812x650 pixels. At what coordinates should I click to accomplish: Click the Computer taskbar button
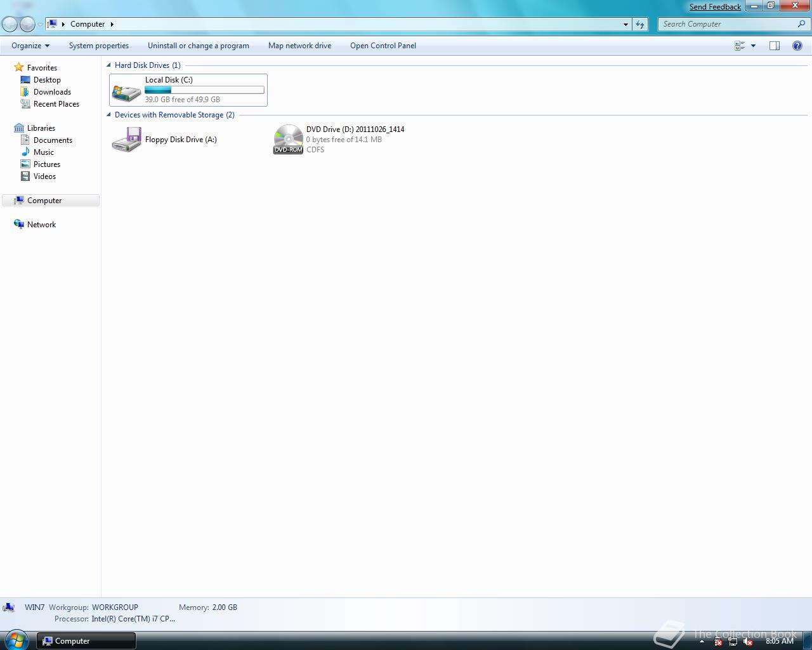86,641
